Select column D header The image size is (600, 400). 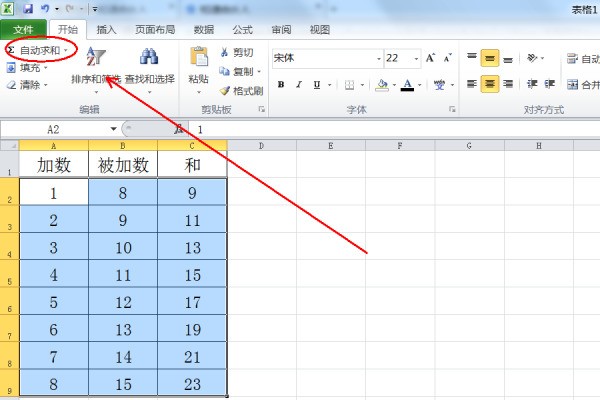(x=261, y=145)
